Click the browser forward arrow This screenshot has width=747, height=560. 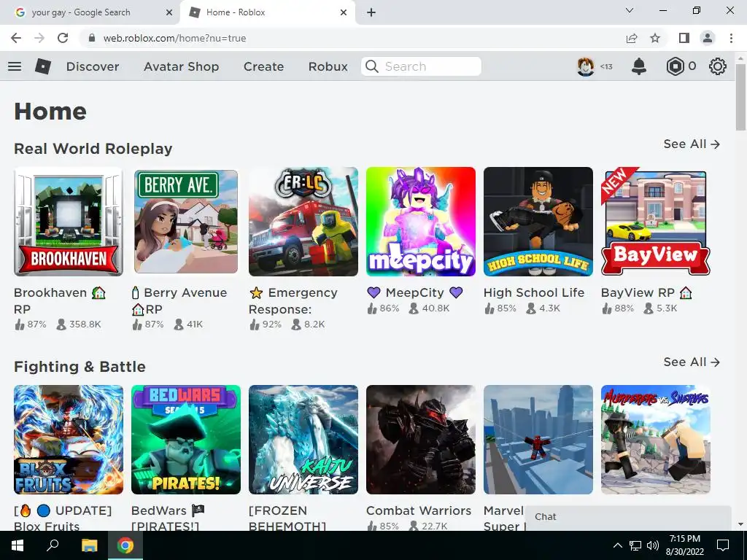pos(39,38)
